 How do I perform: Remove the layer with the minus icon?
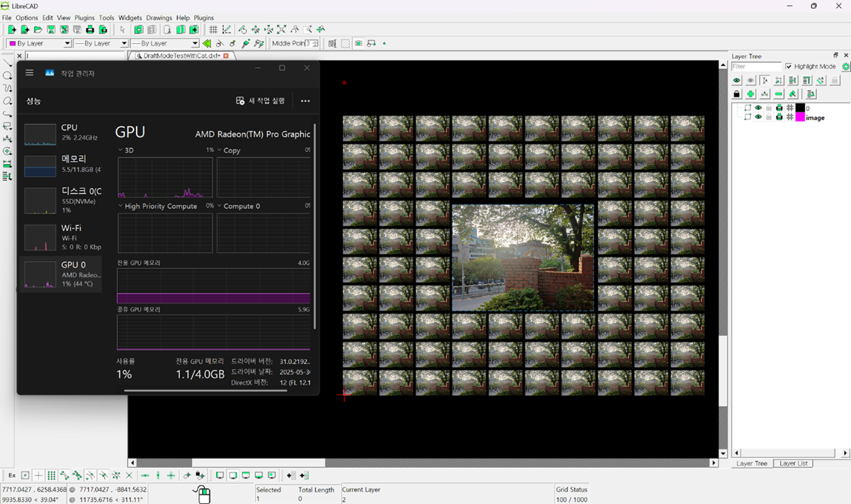point(779,94)
